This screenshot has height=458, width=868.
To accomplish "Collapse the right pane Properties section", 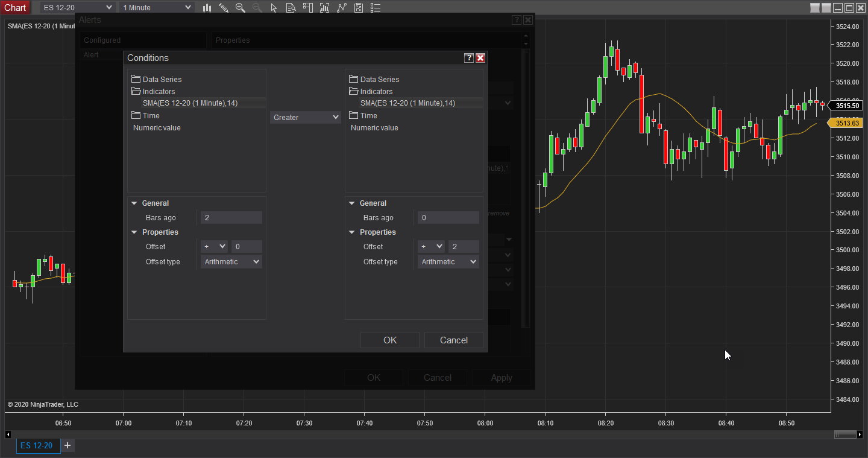I will (352, 232).
